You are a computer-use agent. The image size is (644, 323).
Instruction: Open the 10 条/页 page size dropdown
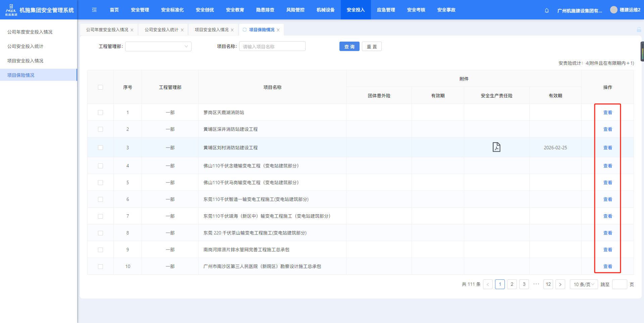coord(584,284)
